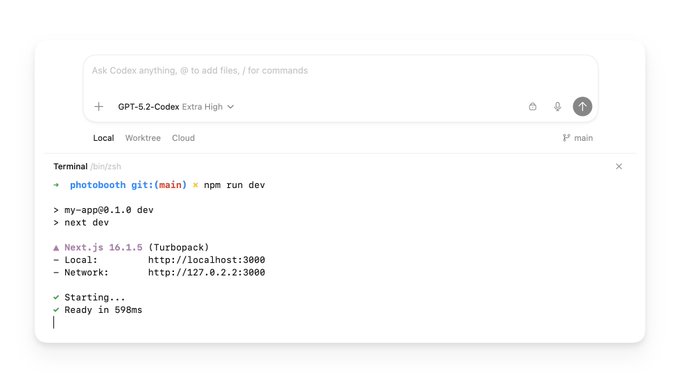Open the GPT-5.2-Codex model dropdown
Viewport: 680px width, 383px height.
click(x=176, y=107)
